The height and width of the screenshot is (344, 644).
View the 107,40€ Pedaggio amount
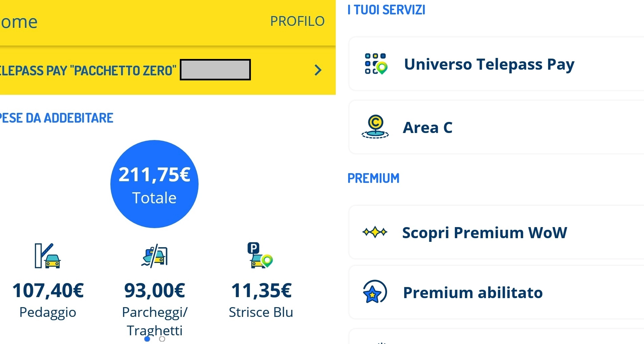tap(48, 290)
